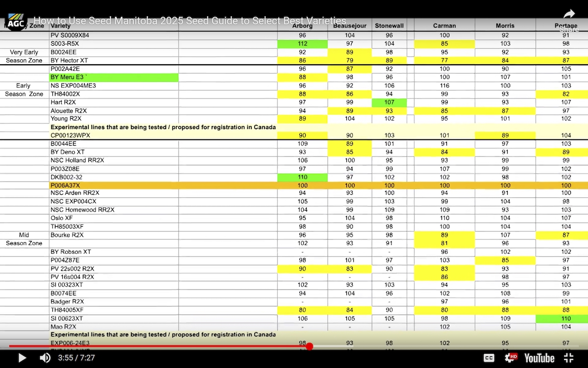Click the Early Season Zone label
Screen dimensions: 588x368
(24, 89)
